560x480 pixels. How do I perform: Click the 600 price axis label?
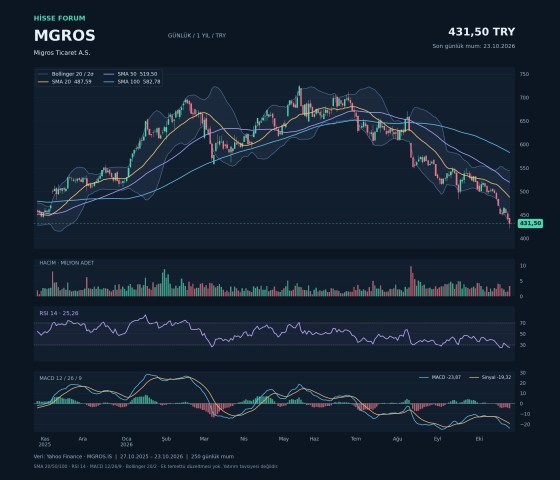pyautogui.click(x=525, y=145)
